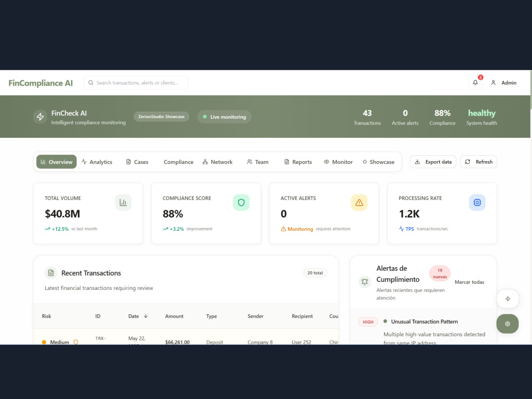The width and height of the screenshot is (532, 399).
Task: Click the orange Monitoring warning icon
Action: pos(284,229)
